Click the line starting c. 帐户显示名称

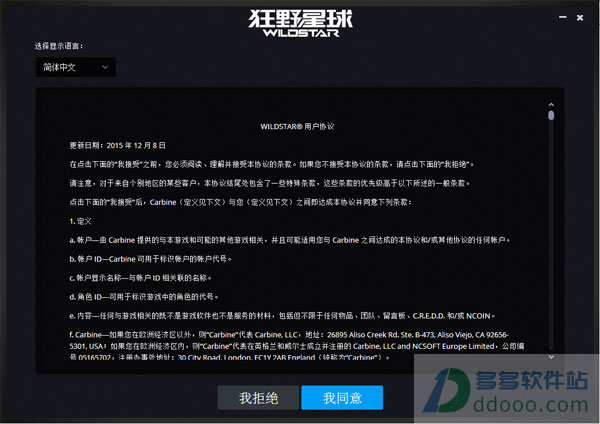click(140, 278)
